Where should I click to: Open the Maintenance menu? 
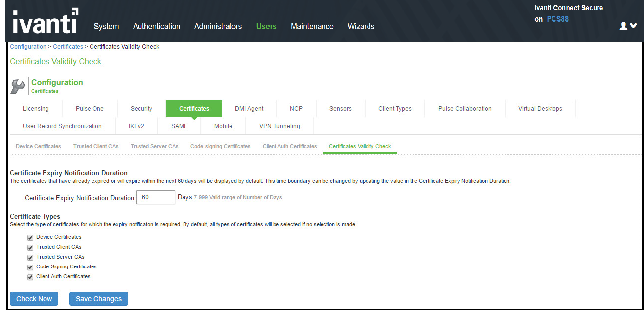[312, 26]
